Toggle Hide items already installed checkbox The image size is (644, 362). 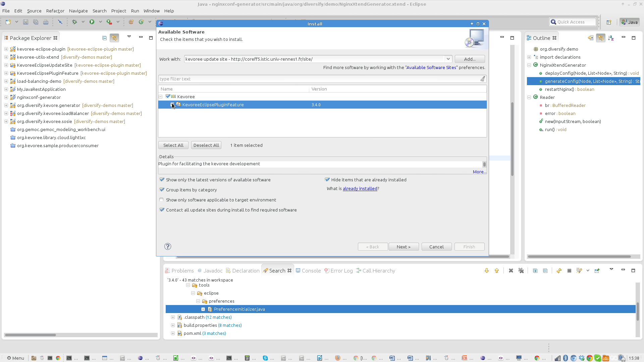click(x=327, y=180)
